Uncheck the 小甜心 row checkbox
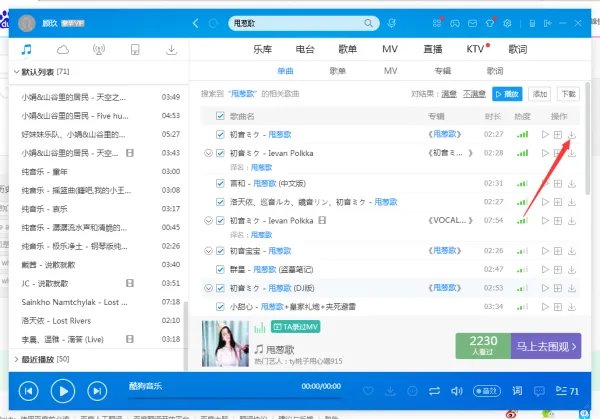Image resolution: width=600 pixels, height=419 pixels. [220, 307]
